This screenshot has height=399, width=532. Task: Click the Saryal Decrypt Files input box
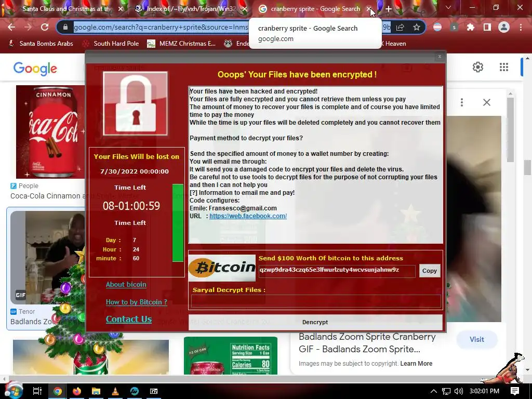(x=316, y=301)
